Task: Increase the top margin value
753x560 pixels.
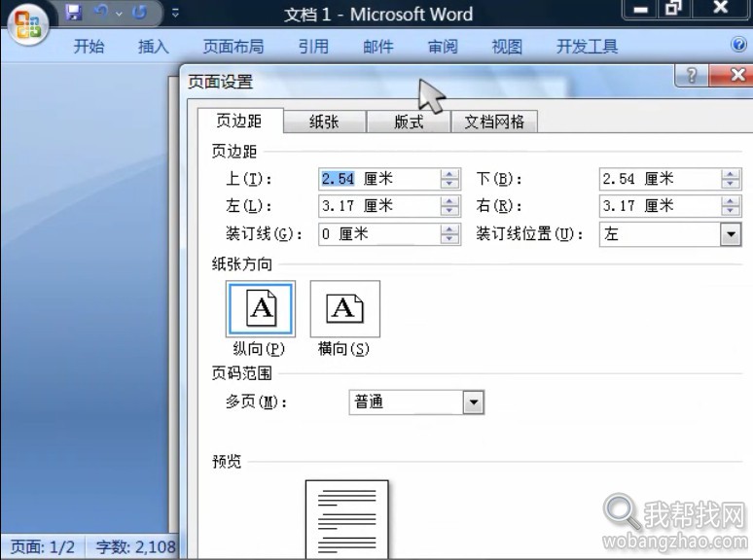Action: tap(450, 174)
